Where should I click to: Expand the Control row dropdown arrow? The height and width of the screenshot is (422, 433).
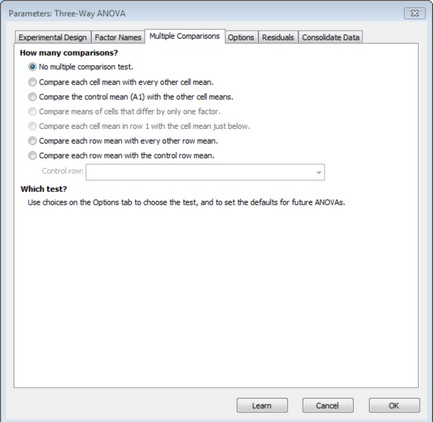(319, 172)
